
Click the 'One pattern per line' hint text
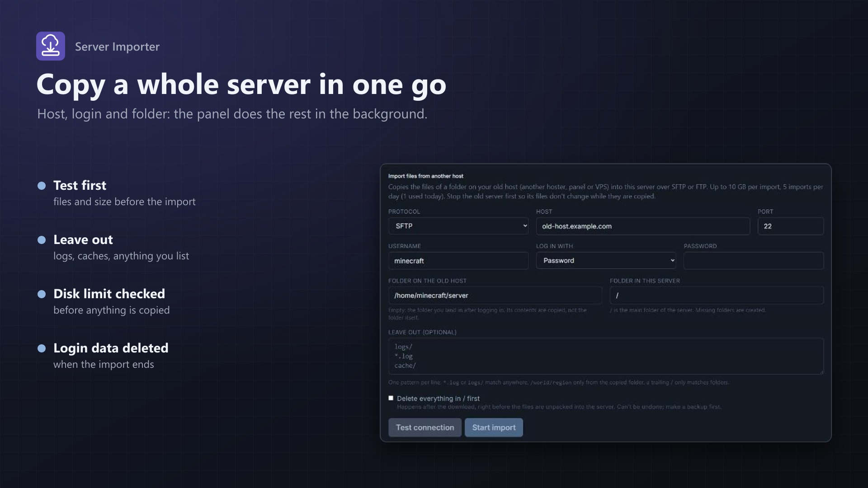pyautogui.click(x=558, y=382)
